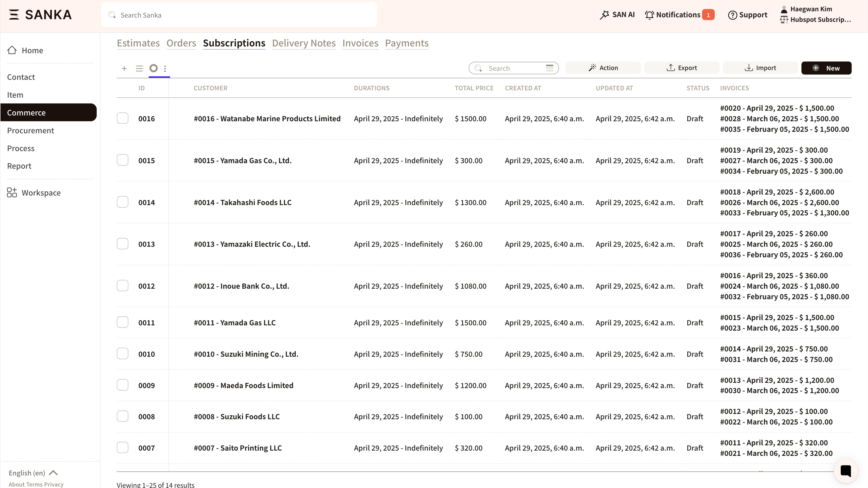Open the Workspace grid icon
This screenshot has height=488, width=868.
point(12,193)
